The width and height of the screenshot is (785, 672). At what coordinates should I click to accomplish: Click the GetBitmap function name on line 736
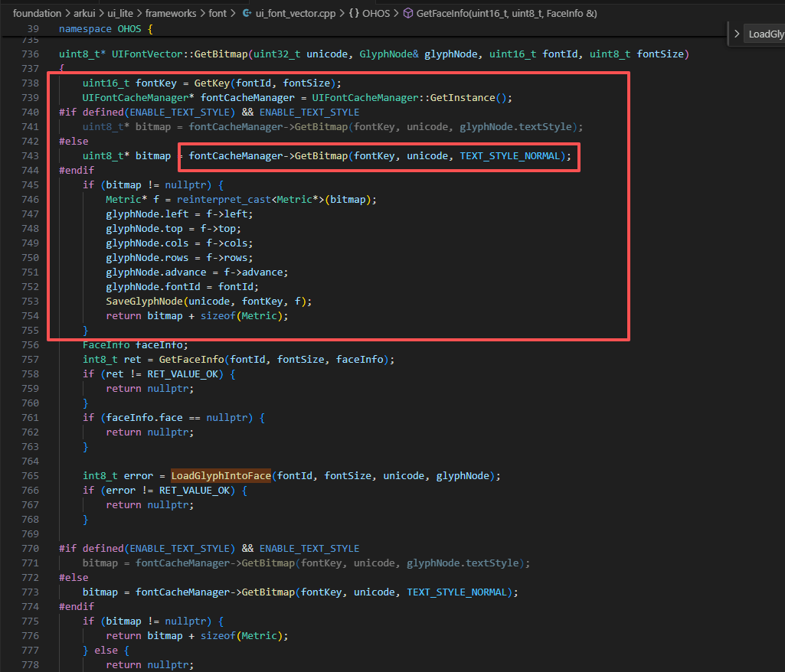click(221, 54)
